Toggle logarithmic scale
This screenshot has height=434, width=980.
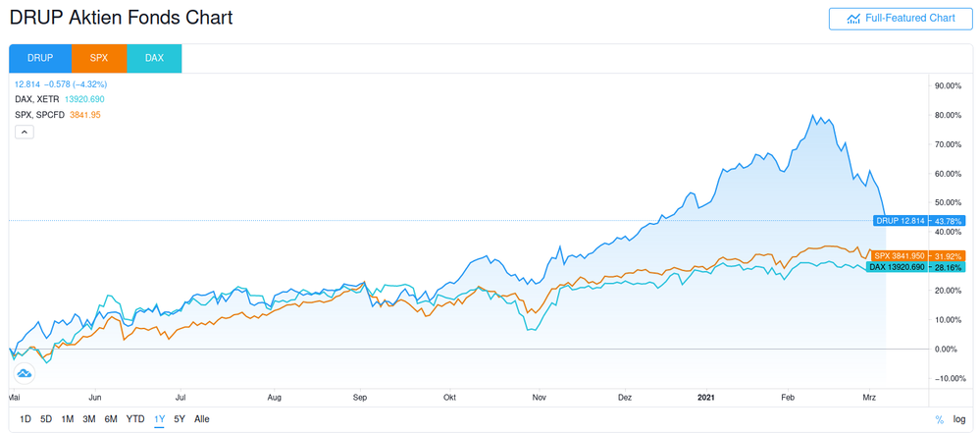point(959,419)
